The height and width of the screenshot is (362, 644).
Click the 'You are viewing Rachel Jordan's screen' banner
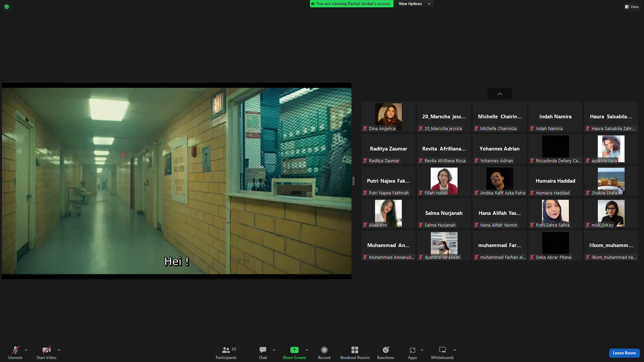click(352, 4)
